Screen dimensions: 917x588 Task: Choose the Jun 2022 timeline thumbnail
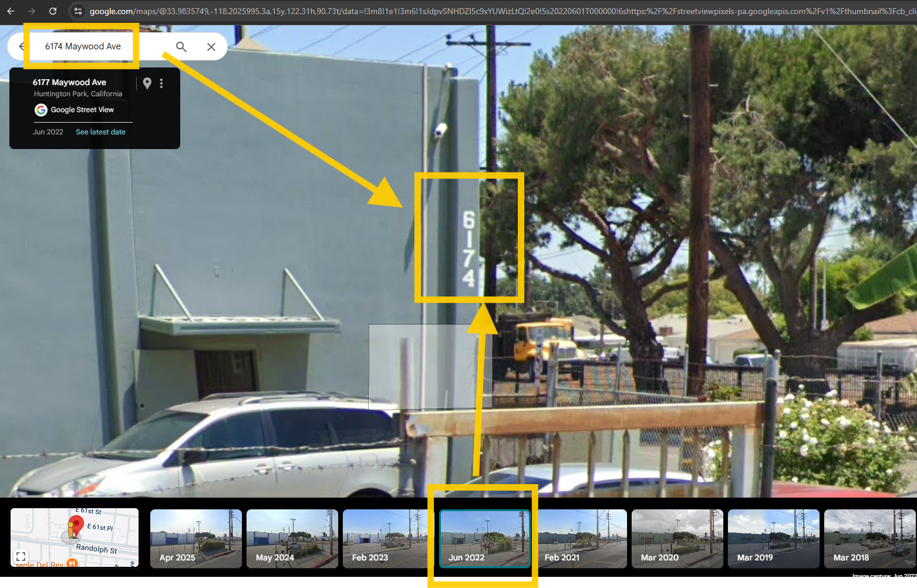coord(485,539)
